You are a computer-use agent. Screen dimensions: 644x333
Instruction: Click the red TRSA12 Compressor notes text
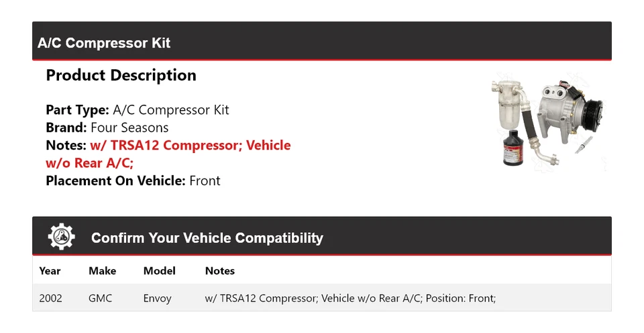(190, 145)
